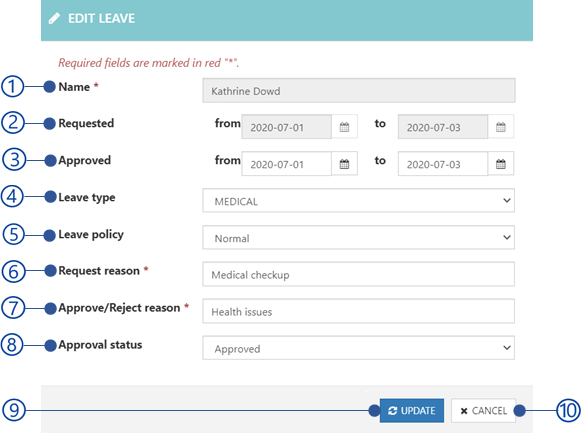Click callout number 9 marker
This screenshot has width=582, height=433.
click(14, 410)
